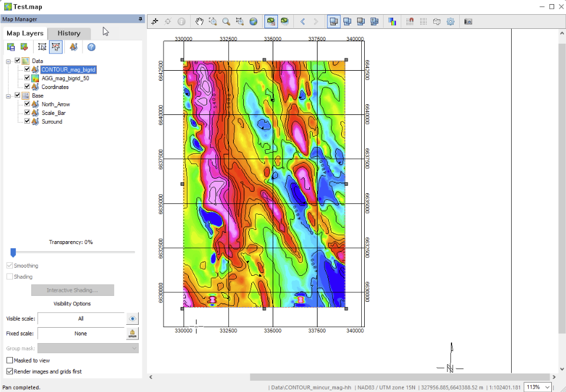Open the color tool icon in toolbar
The image size is (566, 392).
pos(392,22)
